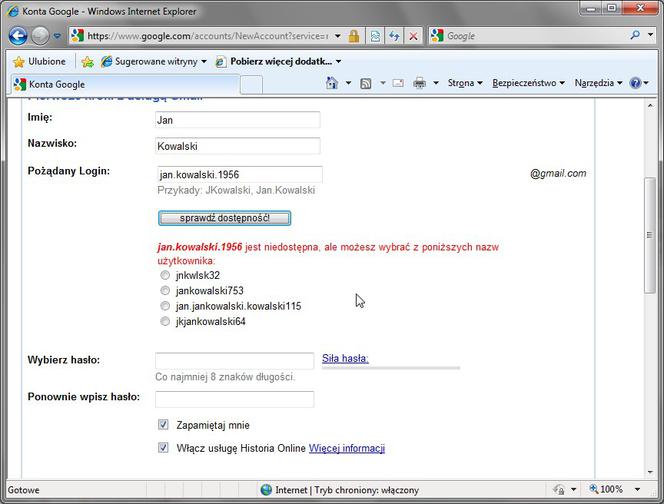The width and height of the screenshot is (664, 504).
Task: Click the status bar privacy lock icon
Action: 559,490
